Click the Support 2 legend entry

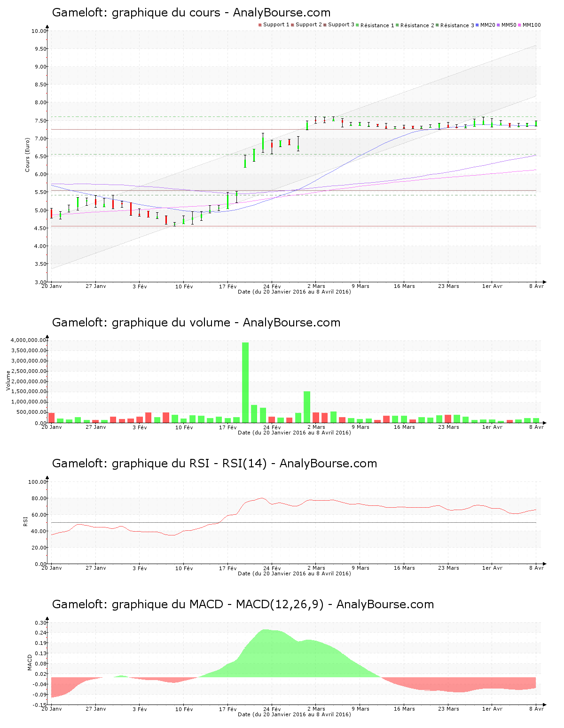click(306, 25)
